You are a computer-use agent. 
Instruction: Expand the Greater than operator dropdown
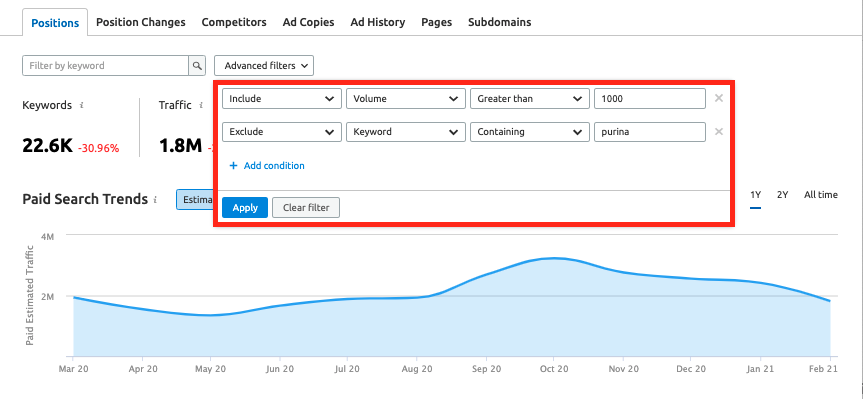click(530, 99)
